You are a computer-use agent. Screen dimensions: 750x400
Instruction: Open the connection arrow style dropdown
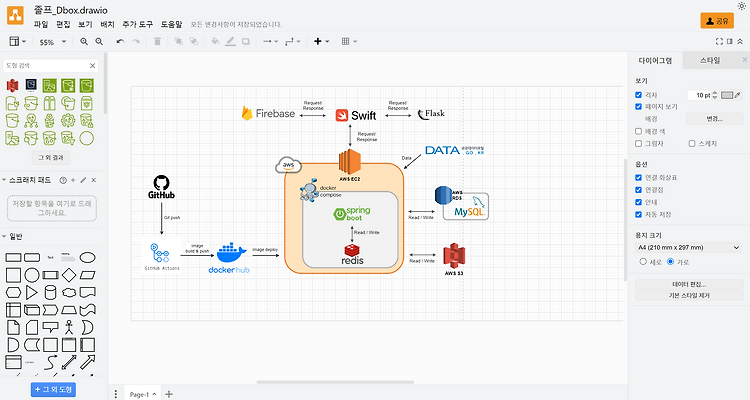(270, 42)
